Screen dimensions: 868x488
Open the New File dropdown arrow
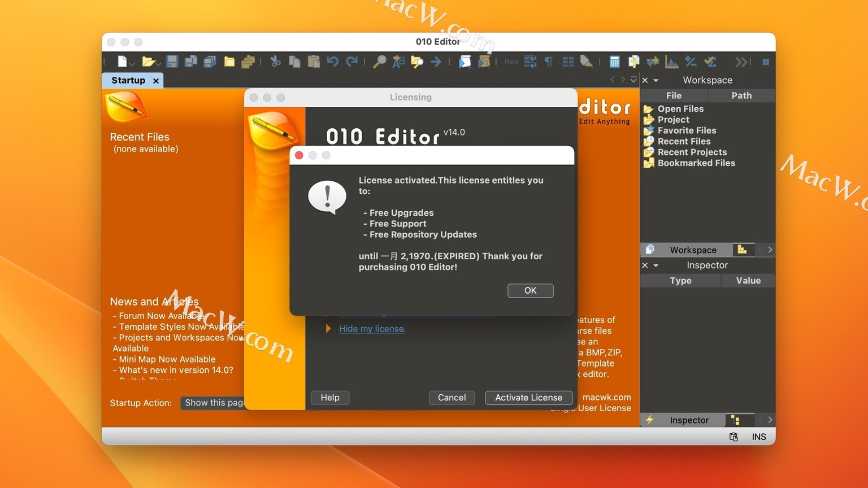131,64
